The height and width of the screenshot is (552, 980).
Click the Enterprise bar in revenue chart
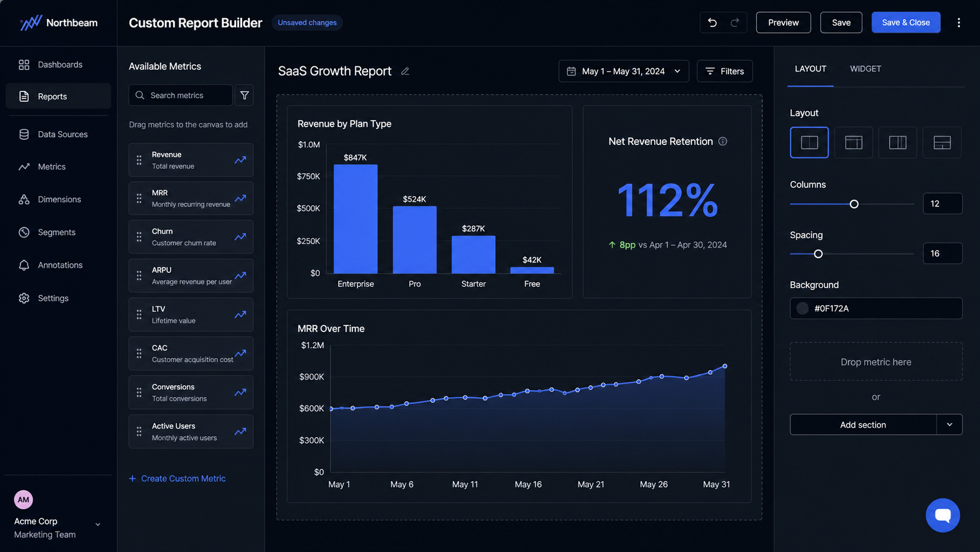356,219
